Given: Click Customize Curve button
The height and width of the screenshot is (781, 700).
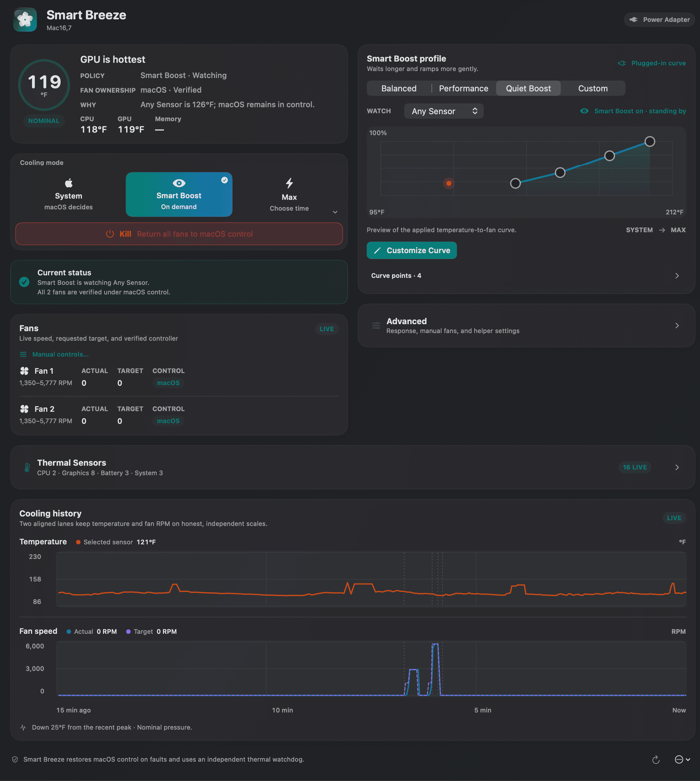Looking at the screenshot, I should coord(412,251).
